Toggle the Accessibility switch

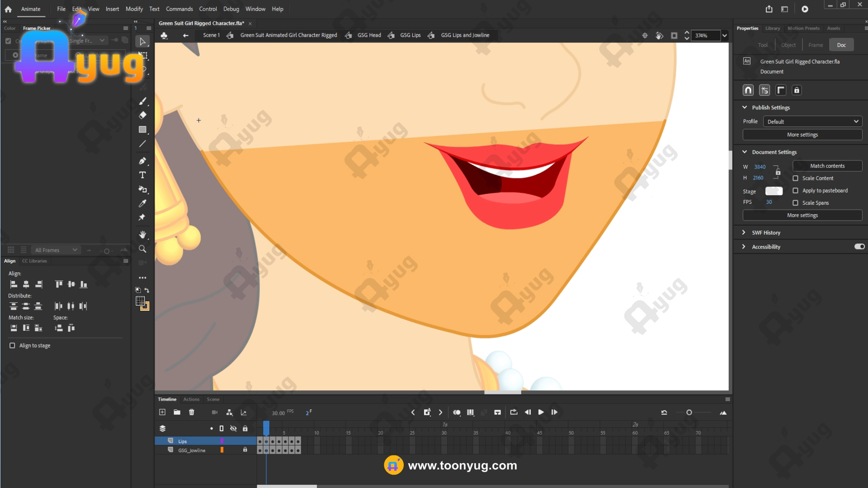tap(859, 247)
